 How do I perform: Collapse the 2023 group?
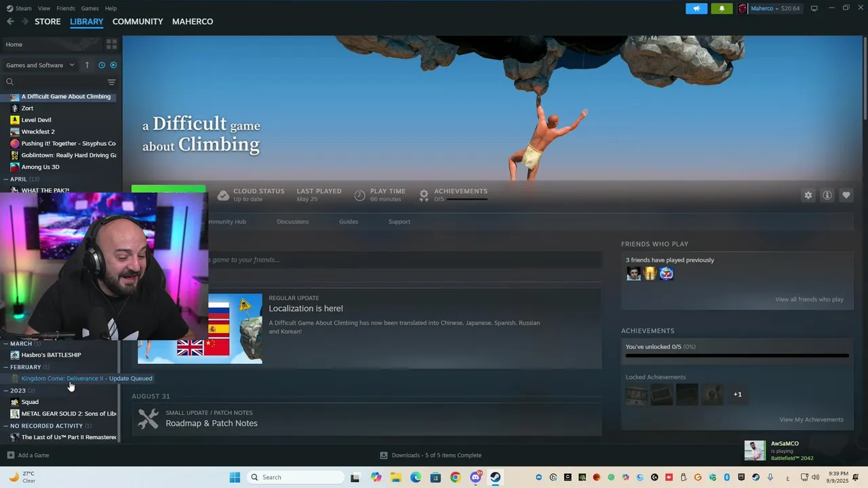pyautogui.click(x=5, y=390)
